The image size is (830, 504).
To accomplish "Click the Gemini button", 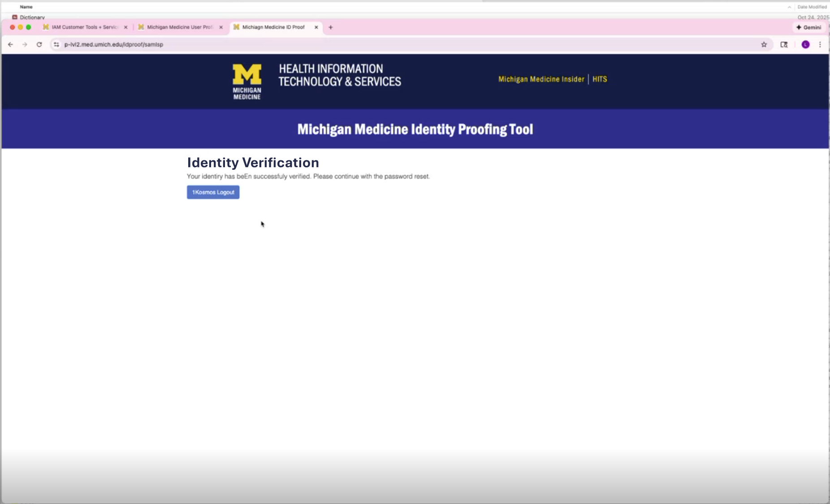I will tap(809, 27).
